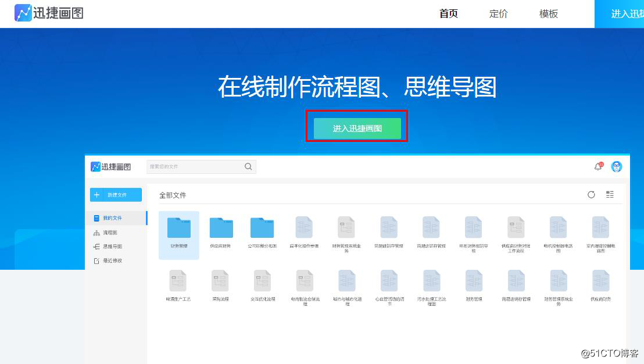Open the 环形财务报销审核 file
644x364 pixels.
pyautogui.click(x=474, y=233)
